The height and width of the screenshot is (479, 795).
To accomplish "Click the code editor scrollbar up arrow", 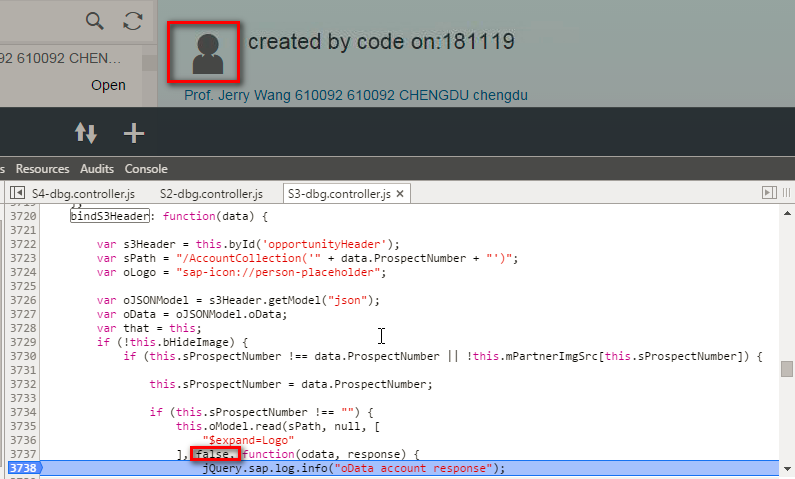I will coord(787,213).
